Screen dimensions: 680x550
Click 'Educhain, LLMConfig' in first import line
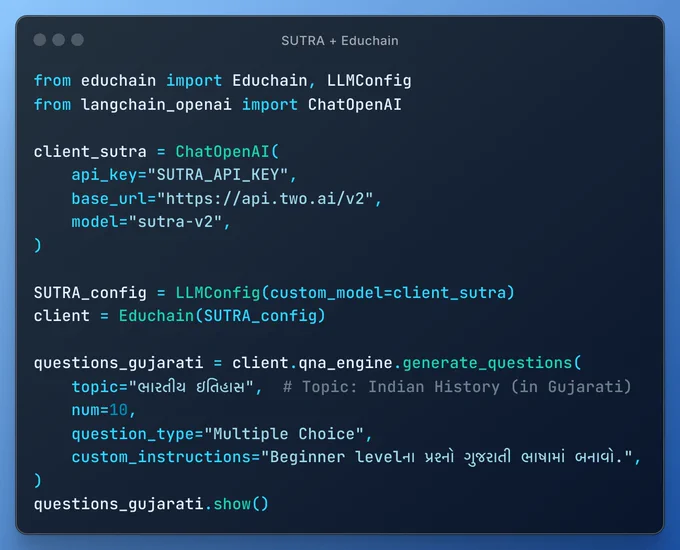point(322,81)
